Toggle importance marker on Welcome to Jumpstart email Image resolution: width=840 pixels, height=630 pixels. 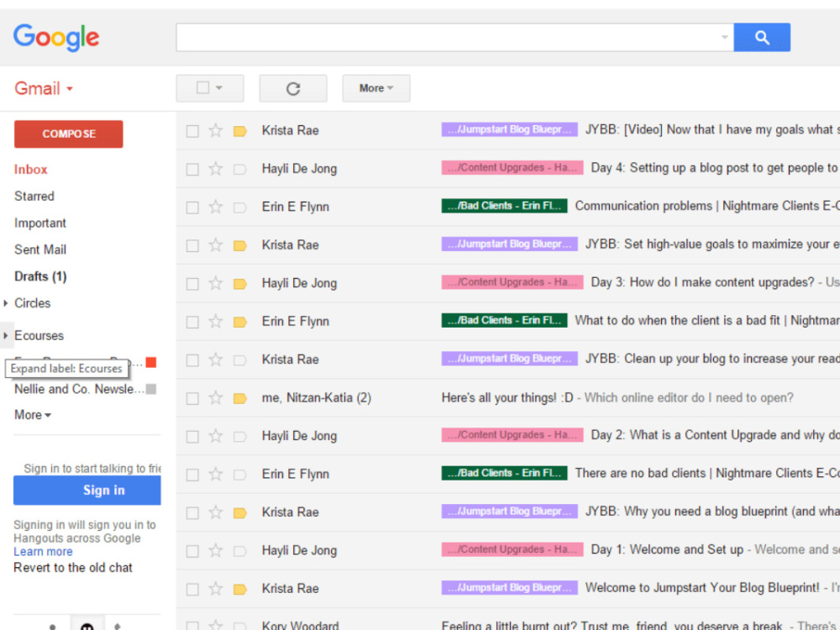coord(240,590)
